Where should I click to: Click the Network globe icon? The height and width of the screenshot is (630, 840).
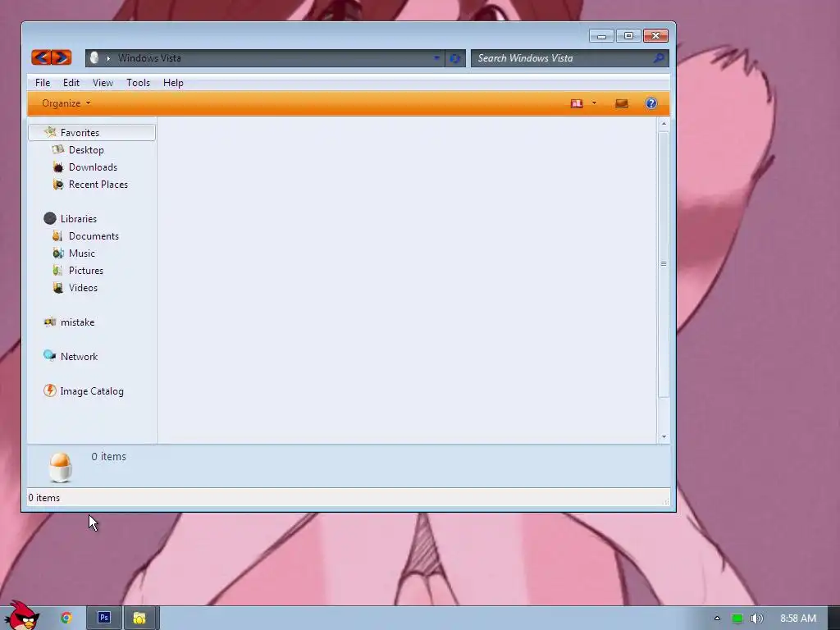[x=50, y=356]
